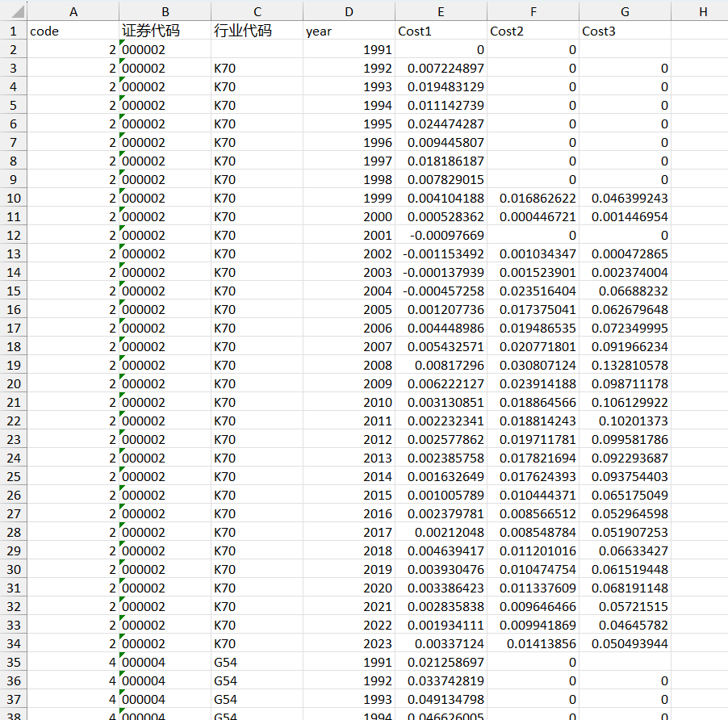The width and height of the screenshot is (728, 720).
Task: Select cell with value 0.132810578
Action: point(625,366)
